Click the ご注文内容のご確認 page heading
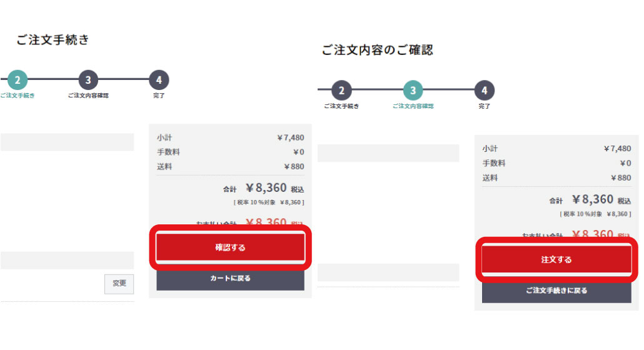This screenshot has height=350, width=644. (x=377, y=50)
